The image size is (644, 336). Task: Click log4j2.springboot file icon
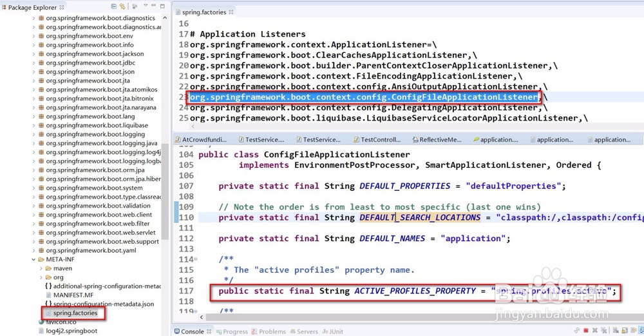(41, 331)
